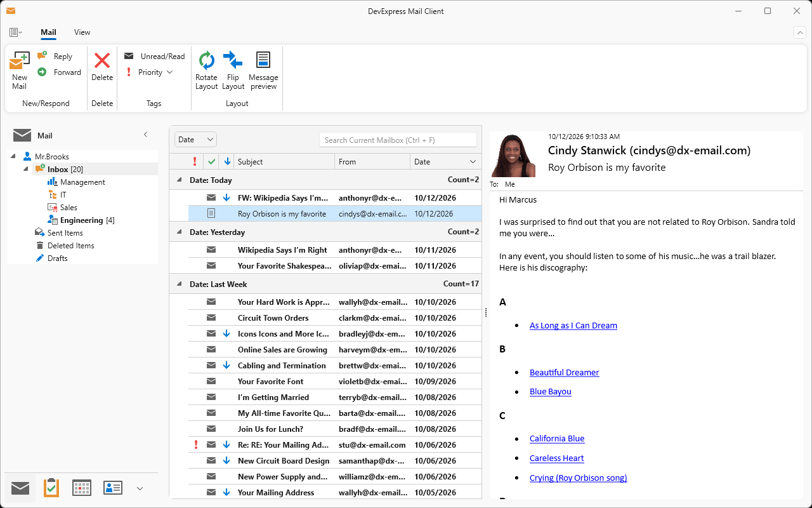Collapse the Date: Last Week group
Screen dimensions: 812x508
tap(179, 284)
